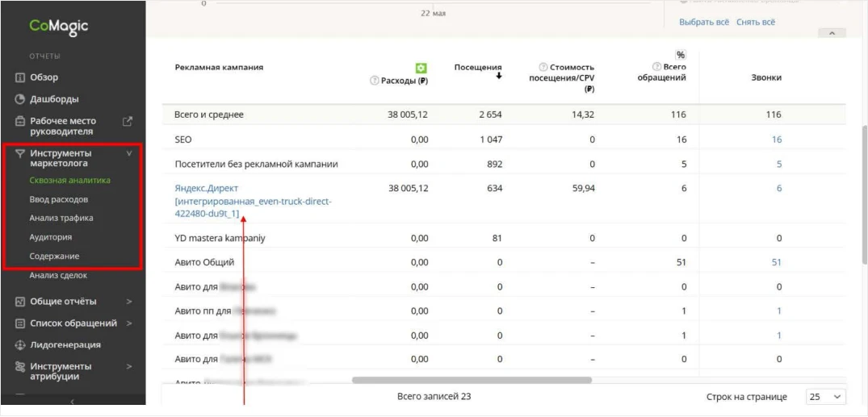This screenshot has width=868, height=417.
Task: Open calls count 6 for Яндекс.Директ
Action: pos(779,188)
